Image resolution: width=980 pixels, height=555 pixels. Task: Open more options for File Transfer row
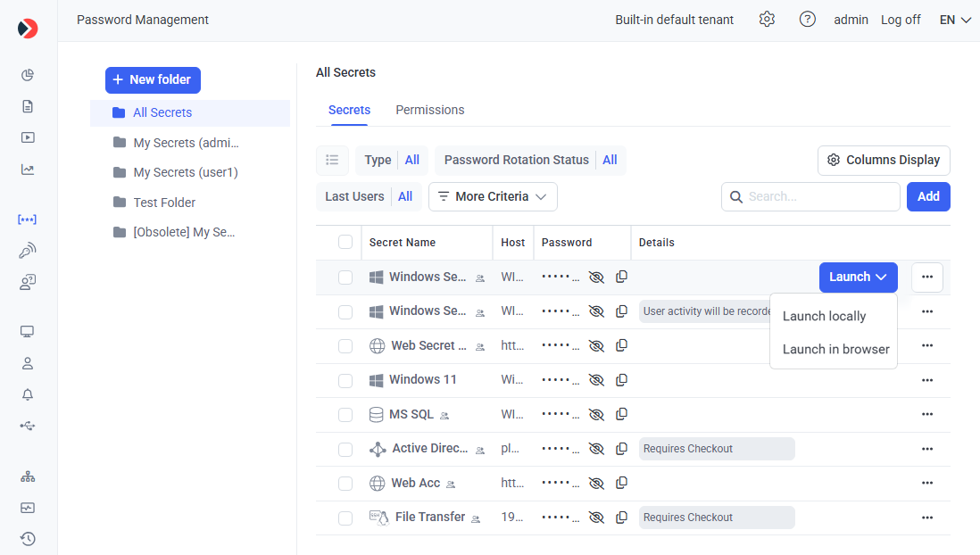(x=926, y=518)
